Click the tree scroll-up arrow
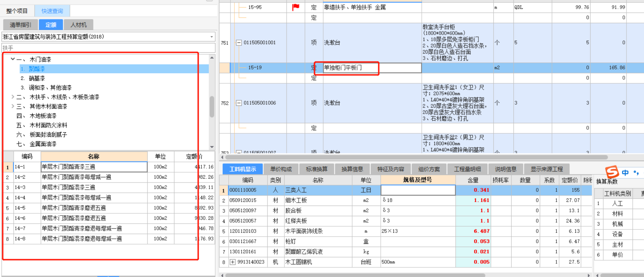 click(x=212, y=58)
